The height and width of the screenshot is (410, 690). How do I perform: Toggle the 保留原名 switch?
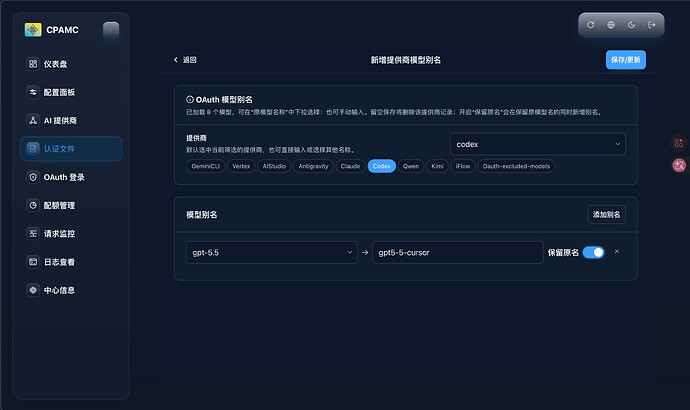pyautogui.click(x=594, y=253)
